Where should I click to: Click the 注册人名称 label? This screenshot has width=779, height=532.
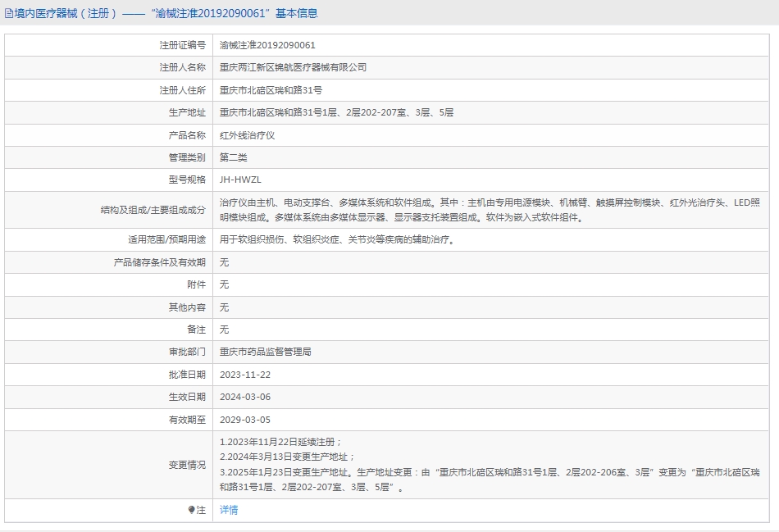tap(182, 67)
